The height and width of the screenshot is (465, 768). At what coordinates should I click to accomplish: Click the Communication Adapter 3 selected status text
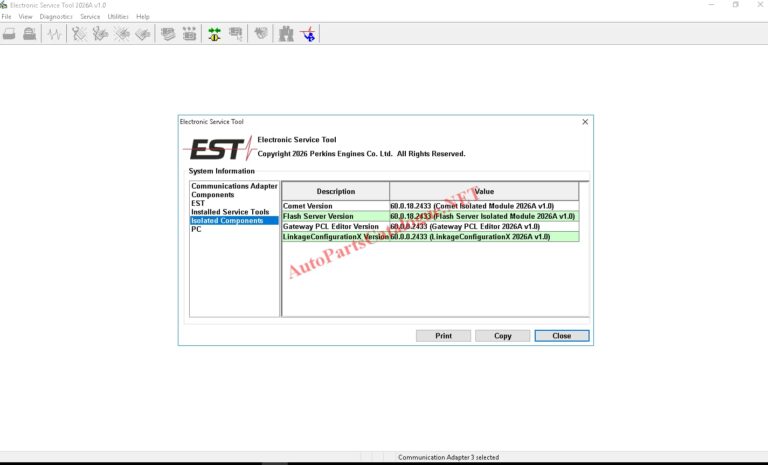tap(448, 457)
